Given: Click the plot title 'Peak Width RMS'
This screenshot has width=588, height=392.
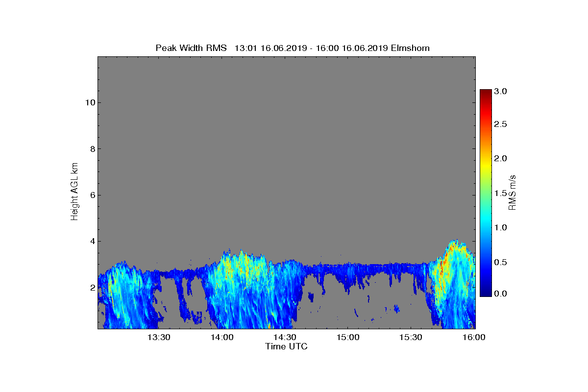Looking at the screenshot, I should (x=191, y=48).
